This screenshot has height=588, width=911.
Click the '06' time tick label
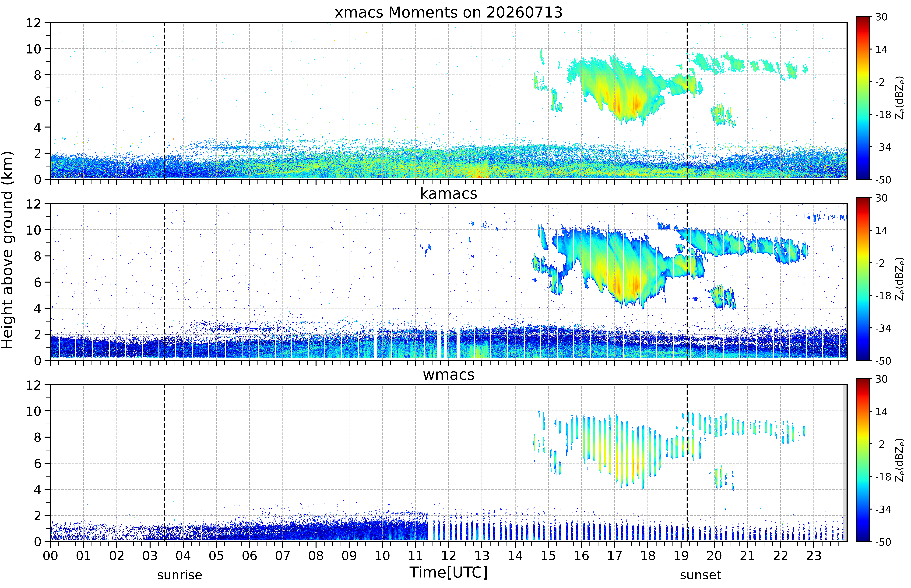coord(250,556)
